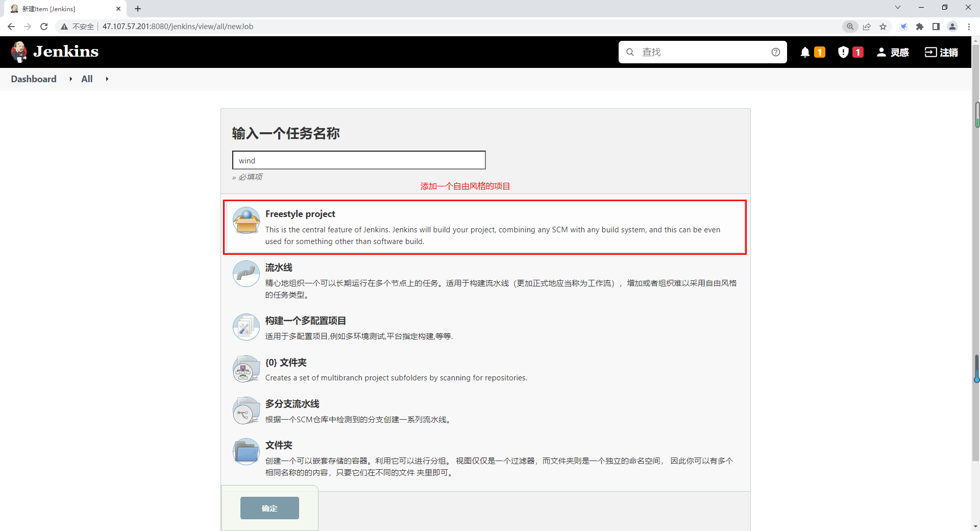Click the Jenkins title text
Screen dimensions: 980x531
pyautogui.click(x=66, y=52)
